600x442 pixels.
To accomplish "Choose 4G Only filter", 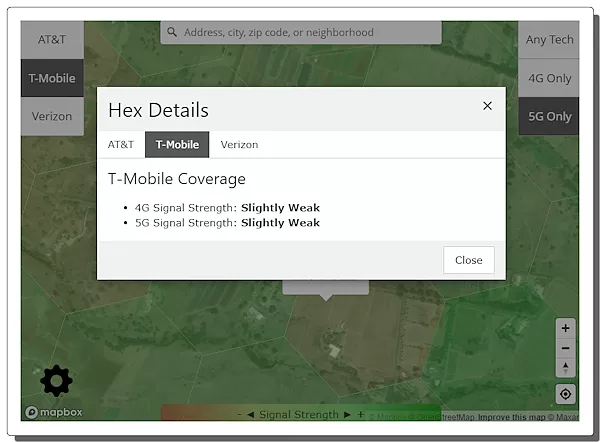I will 549,78.
